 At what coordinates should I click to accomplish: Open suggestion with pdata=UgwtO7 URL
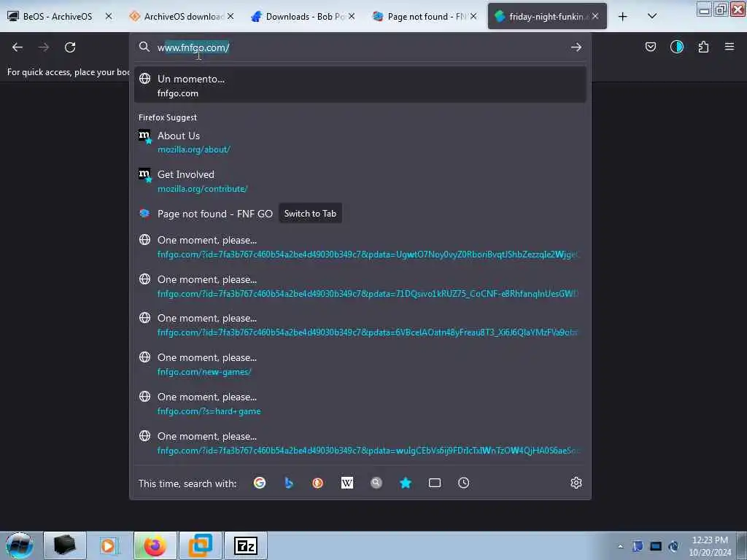pos(360,246)
